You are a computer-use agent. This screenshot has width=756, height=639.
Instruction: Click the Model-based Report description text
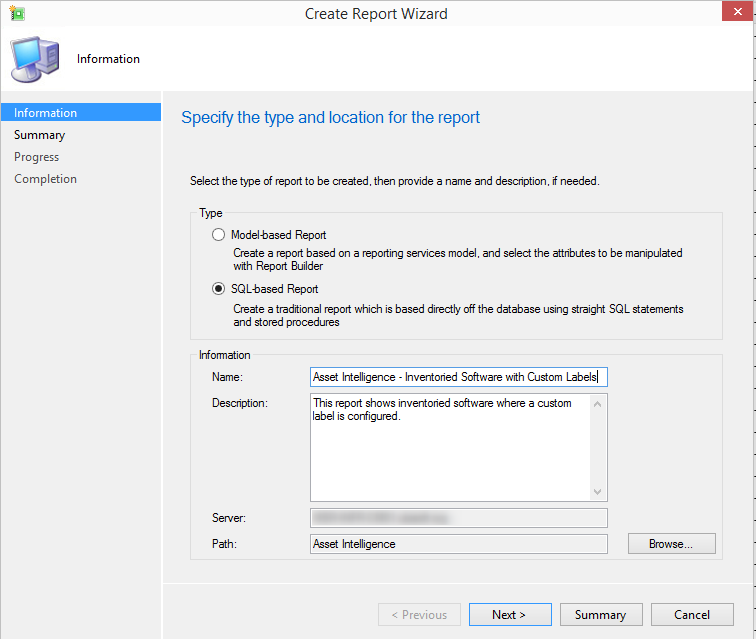tap(458, 259)
